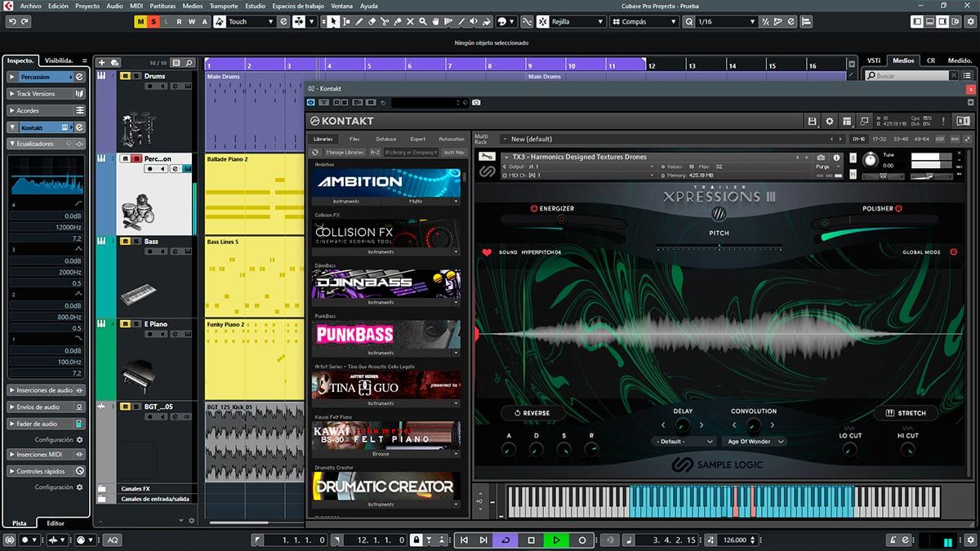The height and width of the screenshot is (551, 980).
Task: Click the Pitch slider under Xpressions logo
Action: [x=719, y=247]
